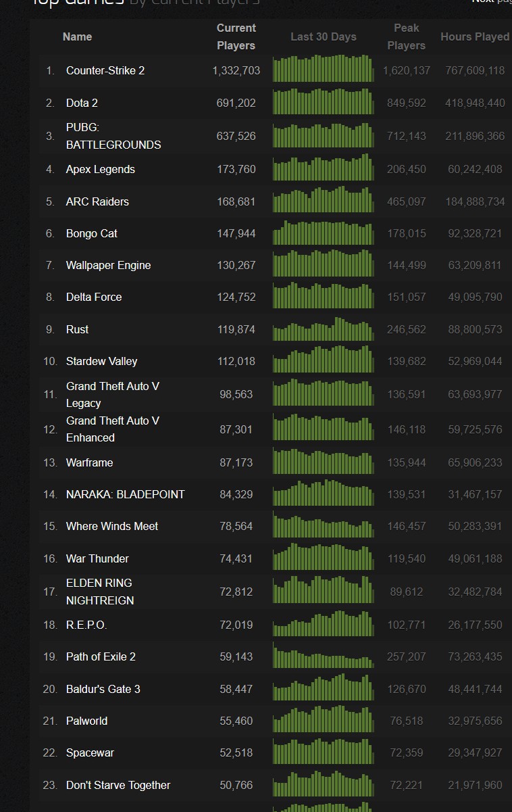
Task: Click Path of Exile 2 peak 257,207
Action: [407, 656]
